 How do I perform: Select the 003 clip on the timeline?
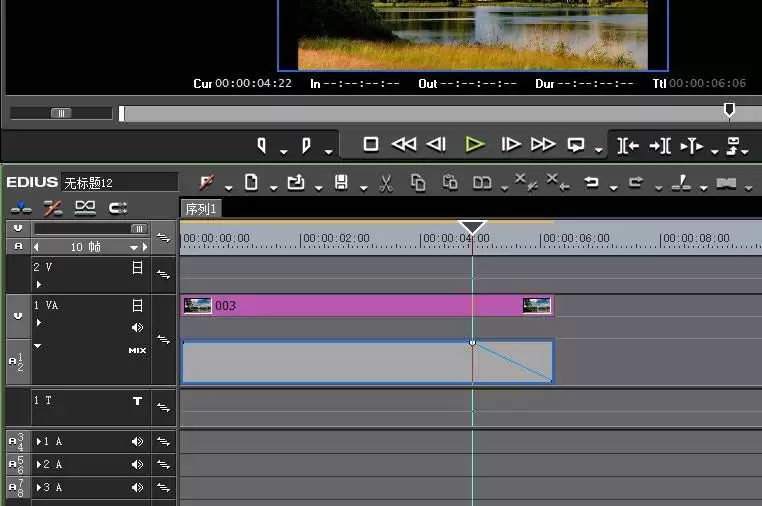tap(367, 306)
